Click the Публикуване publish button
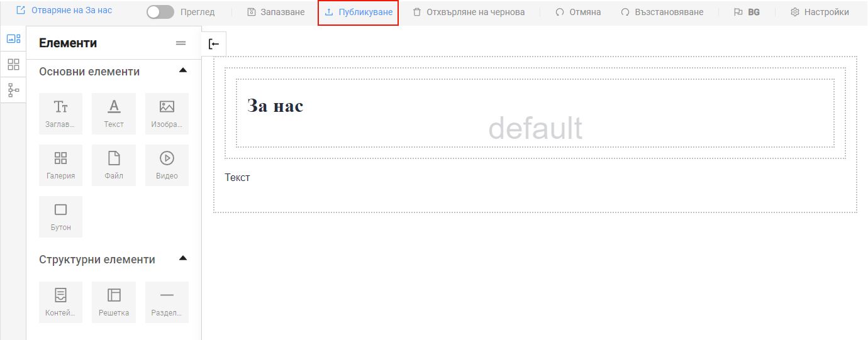Viewport: 868px width, 340px height. (358, 13)
